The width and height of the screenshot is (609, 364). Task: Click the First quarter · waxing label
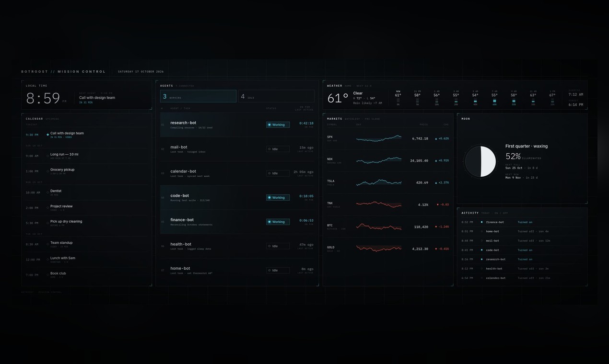(527, 146)
